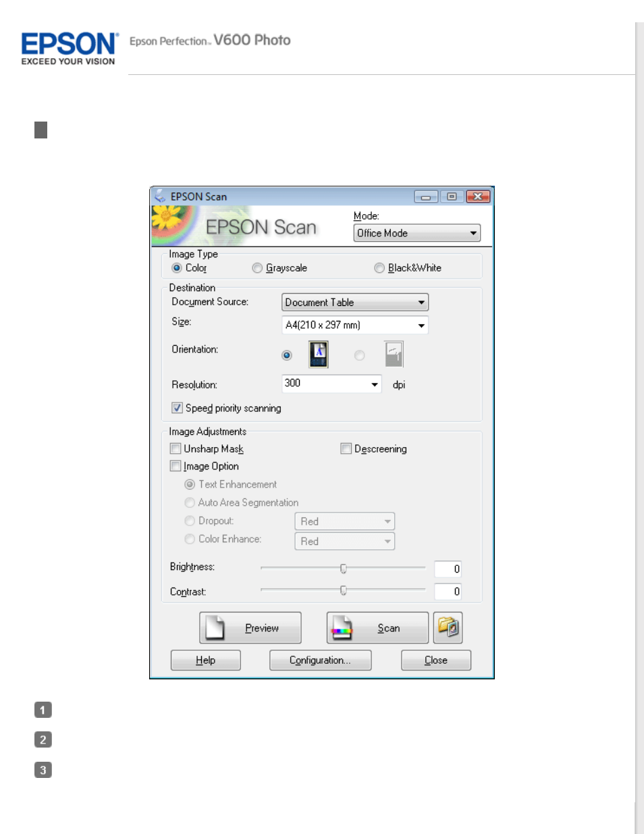Select the Text Enhancement option
This screenshot has height=834, width=644.
click(x=190, y=484)
